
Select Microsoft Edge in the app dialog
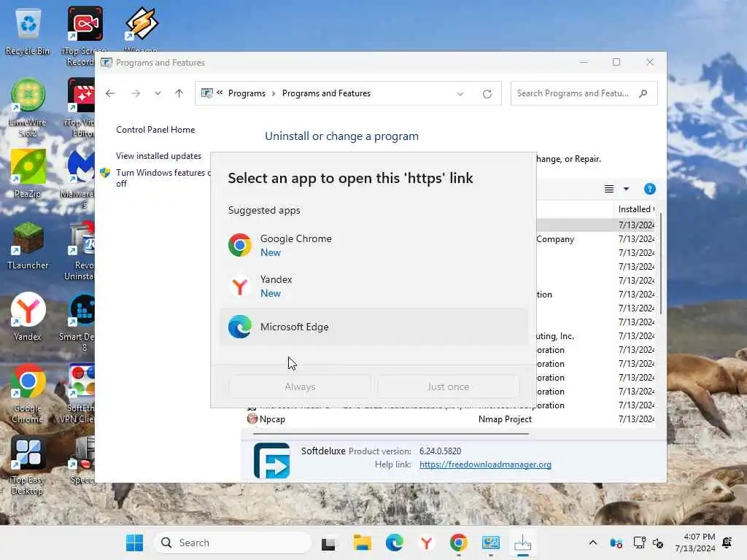pos(374,327)
